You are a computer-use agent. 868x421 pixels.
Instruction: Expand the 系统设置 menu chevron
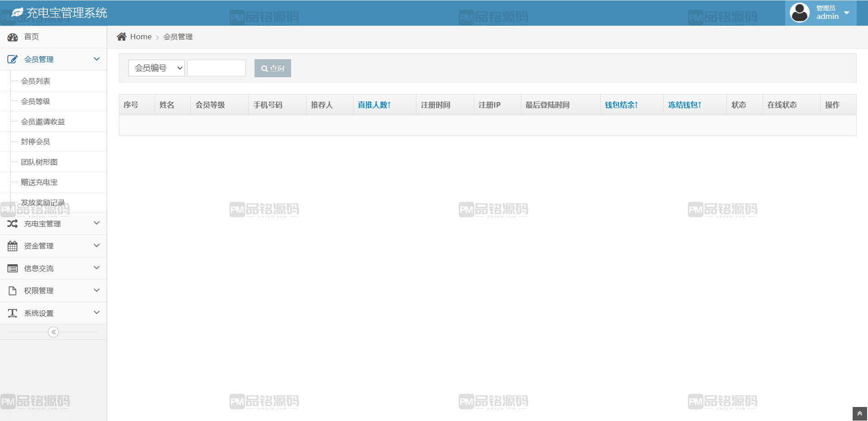click(x=97, y=313)
